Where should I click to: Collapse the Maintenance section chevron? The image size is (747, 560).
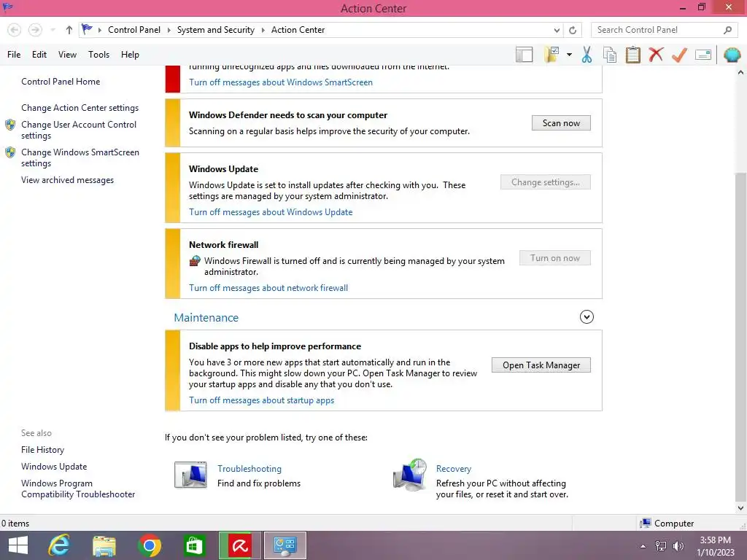pos(587,316)
